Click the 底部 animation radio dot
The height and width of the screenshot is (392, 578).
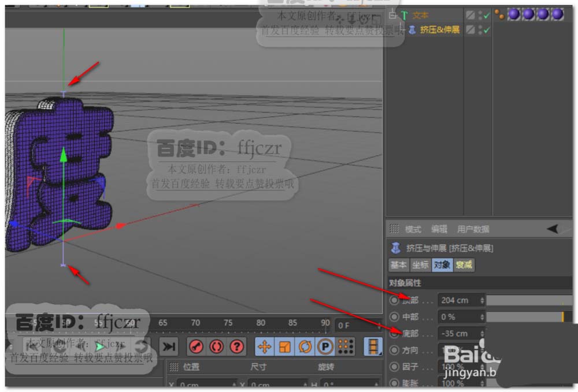click(394, 334)
